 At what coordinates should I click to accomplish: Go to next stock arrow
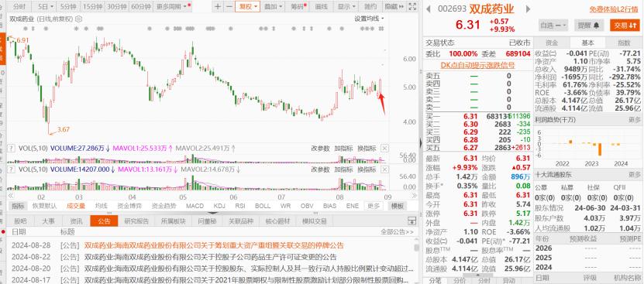click(529, 9)
